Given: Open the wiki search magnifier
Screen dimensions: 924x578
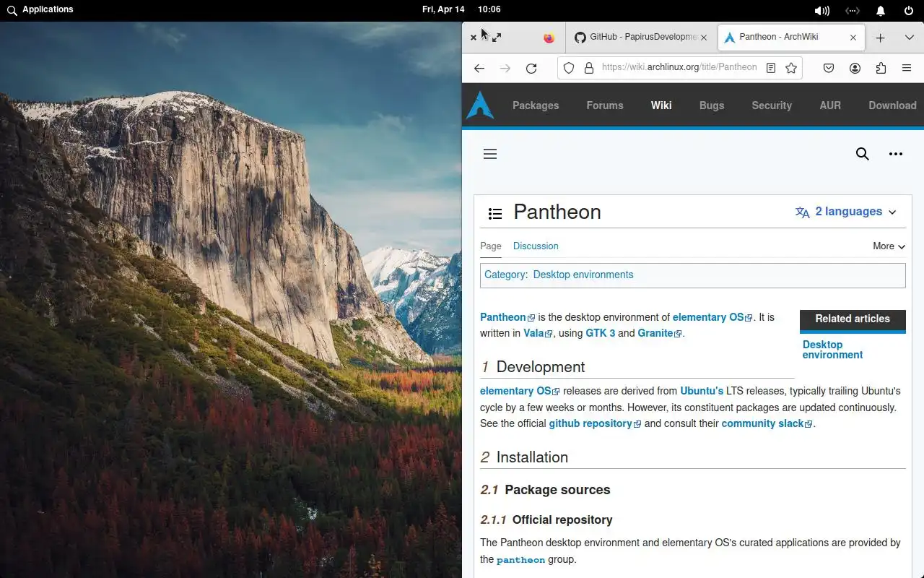Looking at the screenshot, I should click(863, 154).
